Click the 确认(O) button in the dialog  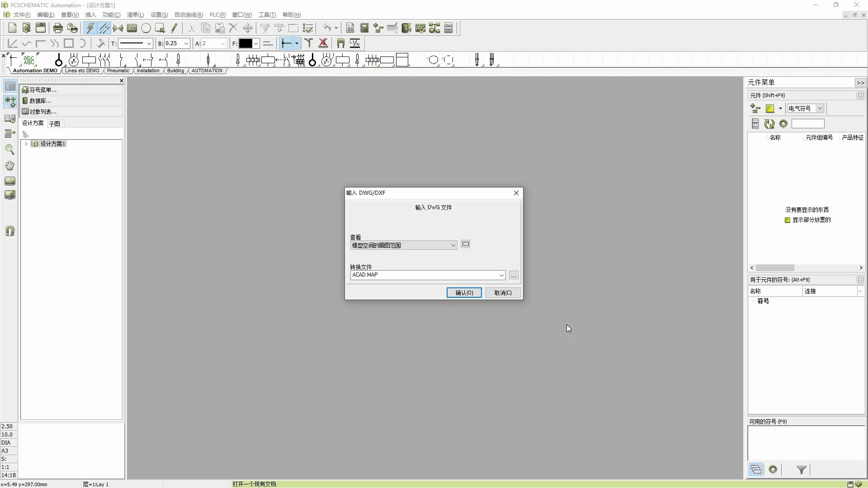[x=463, y=292]
